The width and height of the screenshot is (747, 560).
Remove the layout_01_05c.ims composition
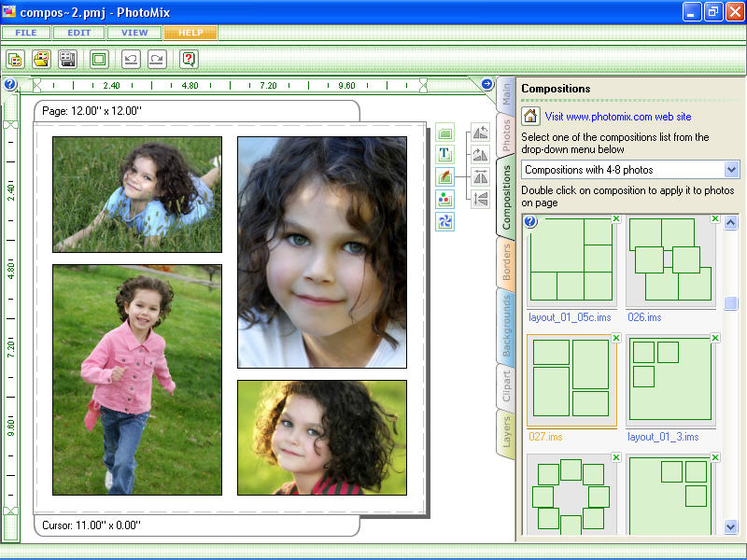point(616,218)
